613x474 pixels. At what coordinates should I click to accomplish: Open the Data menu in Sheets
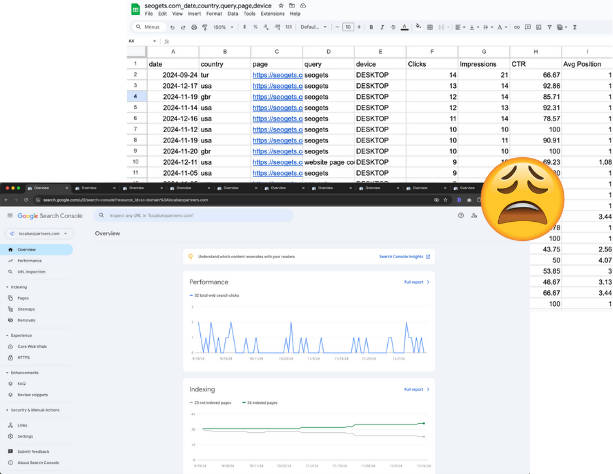233,14
